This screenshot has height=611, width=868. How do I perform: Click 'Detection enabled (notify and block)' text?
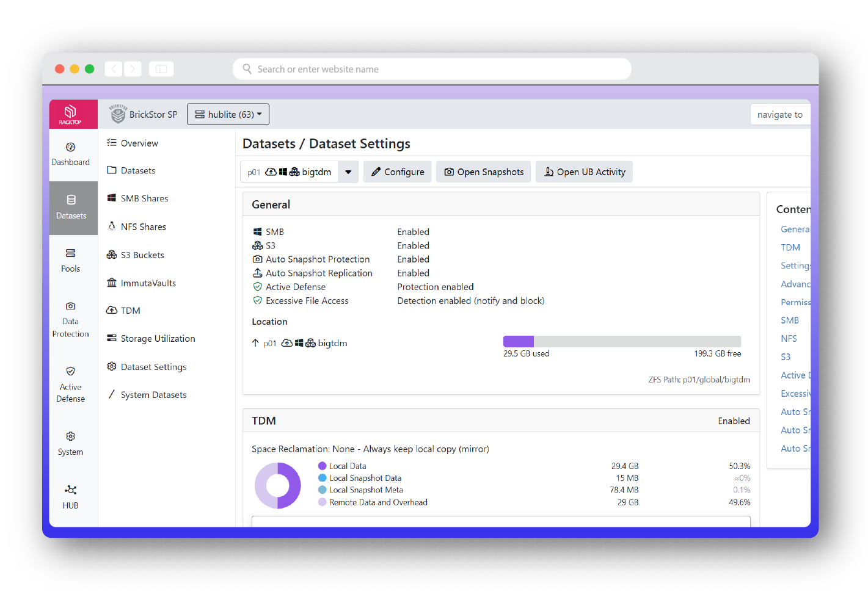[x=470, y=301]
